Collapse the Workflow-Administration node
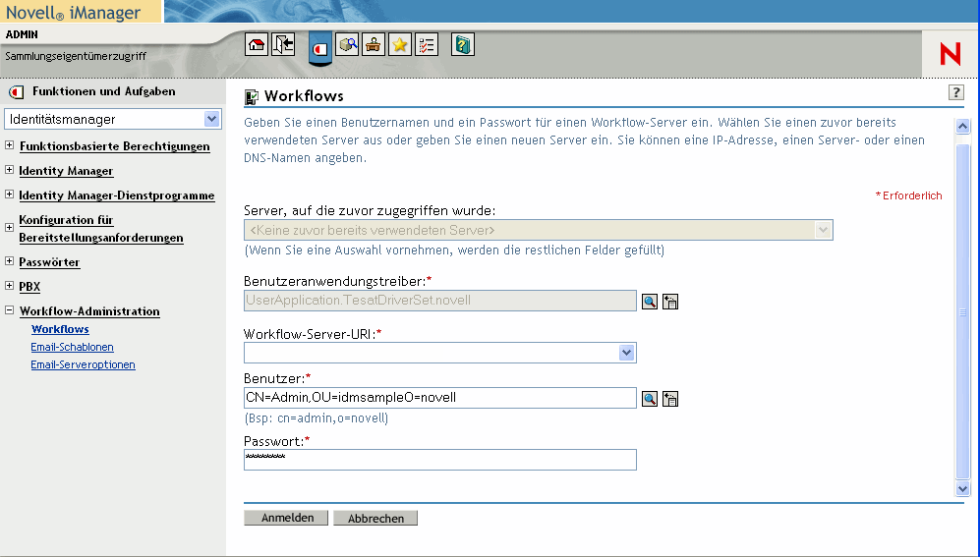The image size is (980, 557). click(x=10, y=309)
